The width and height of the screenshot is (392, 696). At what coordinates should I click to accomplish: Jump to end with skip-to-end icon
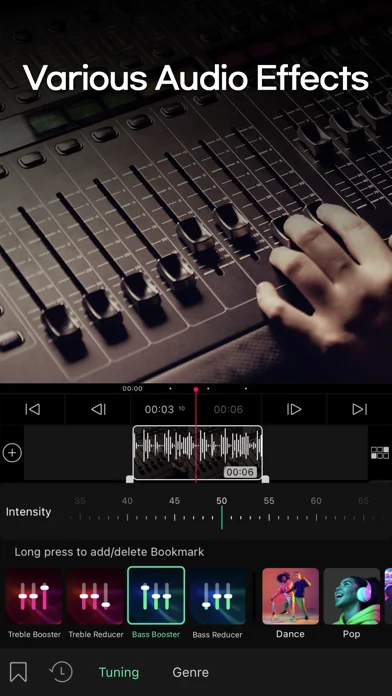point(360,409)
